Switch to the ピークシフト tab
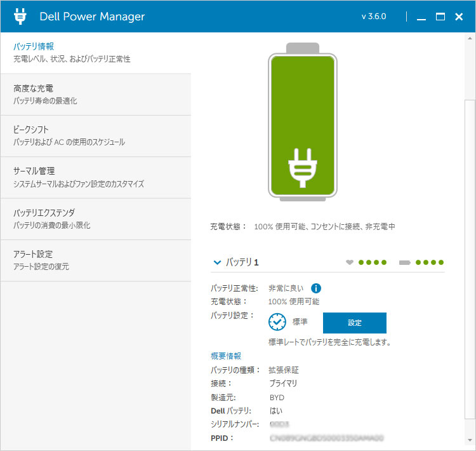This screenshot has width=476, height=451. [96, 136]
